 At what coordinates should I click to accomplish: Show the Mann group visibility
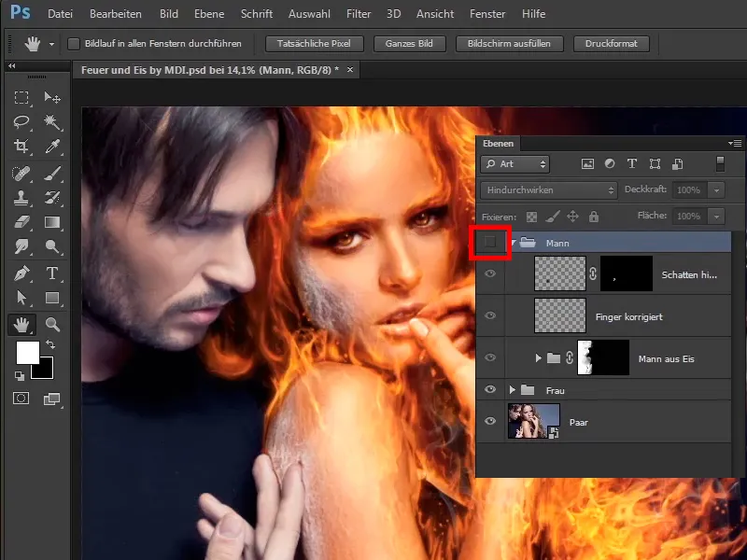[490, 243]
